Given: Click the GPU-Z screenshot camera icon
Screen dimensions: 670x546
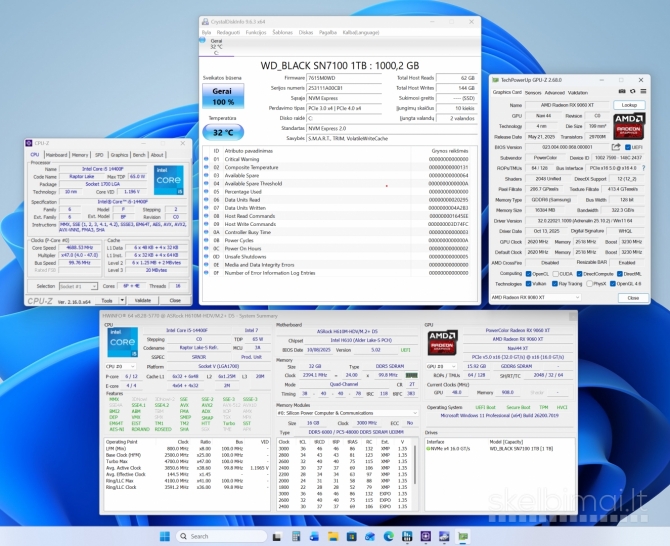Looking at the screenshot, I should click(x=622, y=91).
